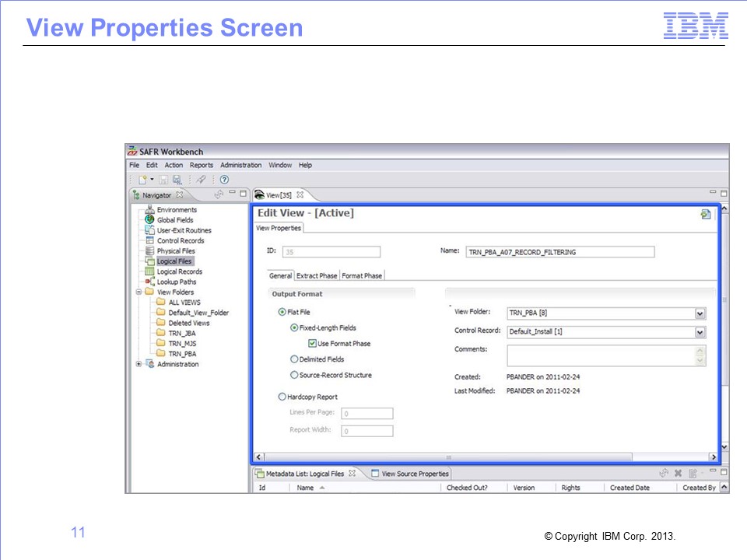
Task: Open the View Folder dropdown
Action: [700, 313]
